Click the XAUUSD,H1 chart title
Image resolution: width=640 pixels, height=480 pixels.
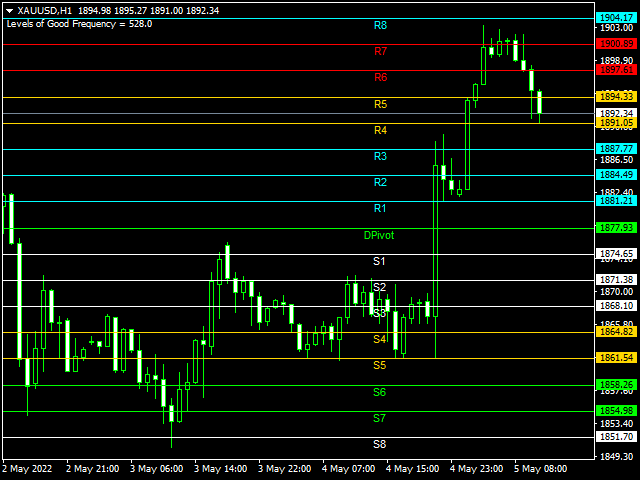click(x=44, y=11)
